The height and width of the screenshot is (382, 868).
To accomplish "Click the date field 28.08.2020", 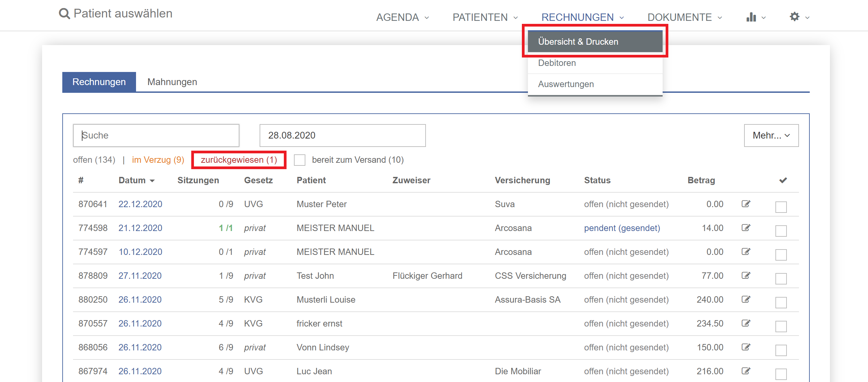I will pos(342,135).
